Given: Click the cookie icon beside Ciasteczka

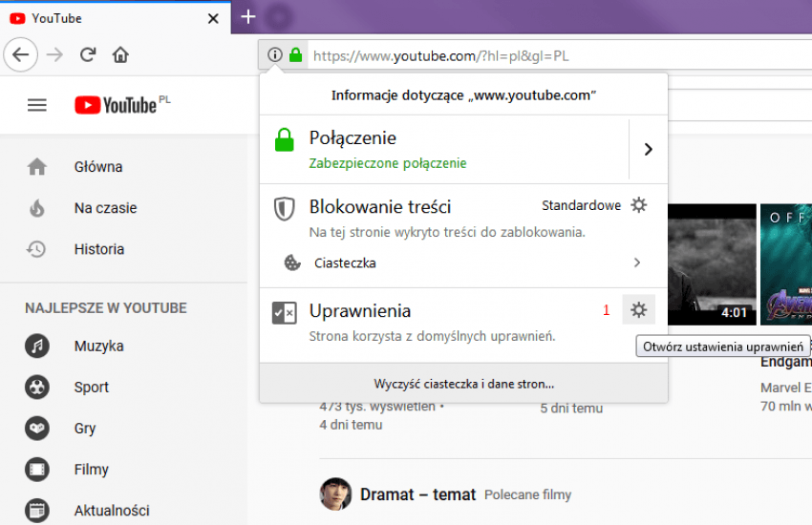Looking at the screenshot, I should [292, 262].
